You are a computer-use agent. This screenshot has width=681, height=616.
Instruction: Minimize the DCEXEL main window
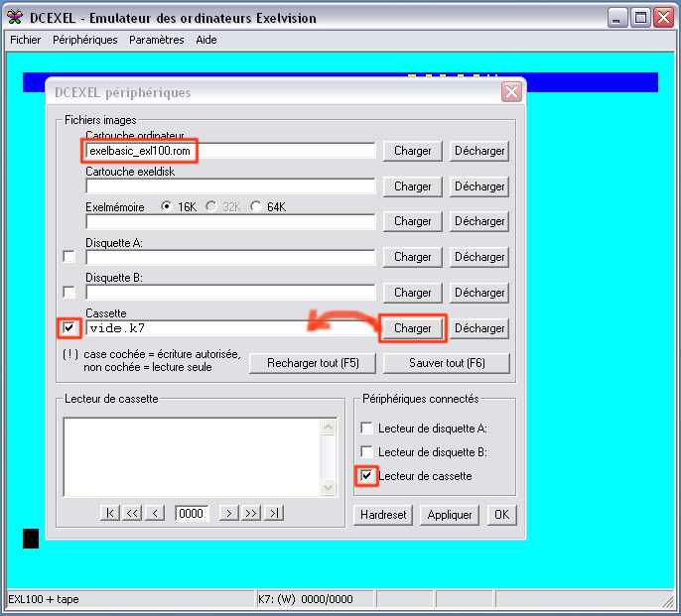(615, 18)
